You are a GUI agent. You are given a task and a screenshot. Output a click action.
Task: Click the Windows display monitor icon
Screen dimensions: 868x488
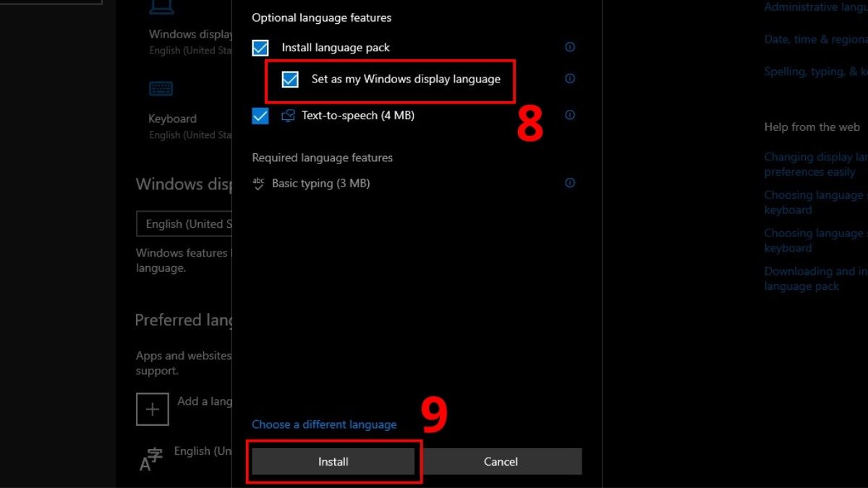162,7
